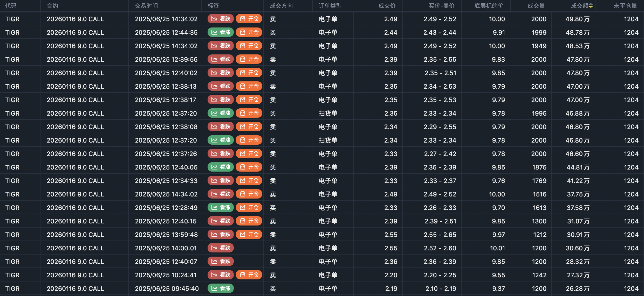The height and width of the screenshot is (296, 644).
Task: Click the 10.01 underlying price cell
Action: coord(497,248)
